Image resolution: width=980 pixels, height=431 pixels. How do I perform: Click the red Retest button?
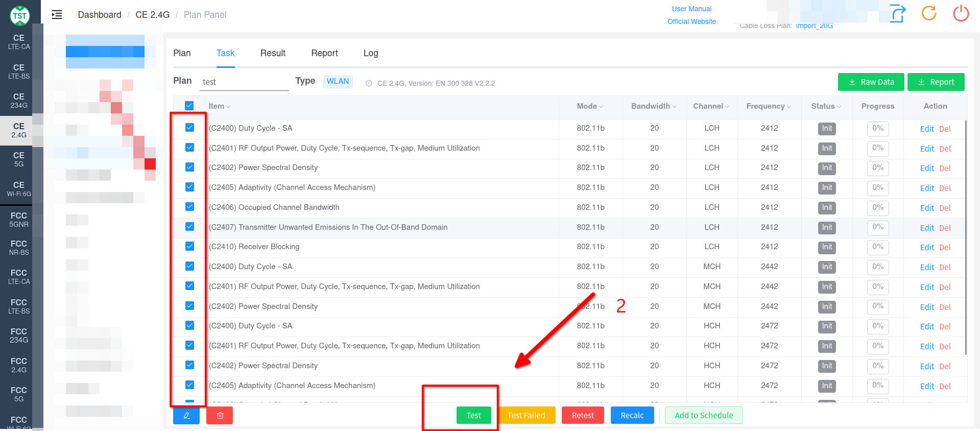pyautogui.click(x=583, y=415)
